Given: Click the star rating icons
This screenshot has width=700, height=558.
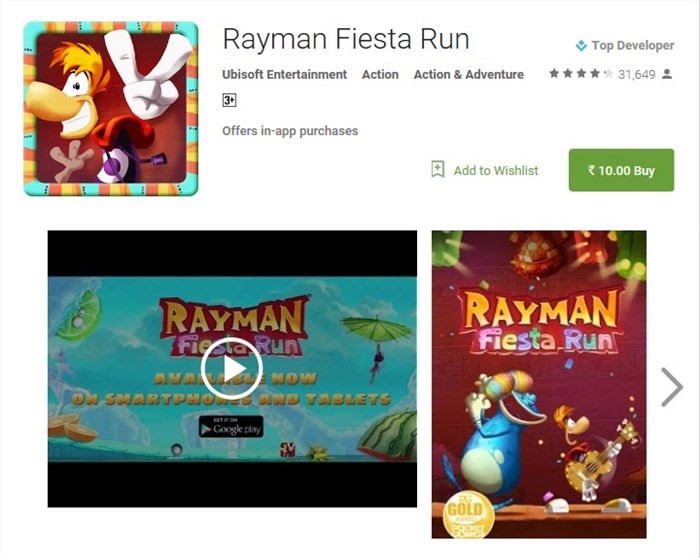Looking at the screenshot, I should [x=581, y=74].
